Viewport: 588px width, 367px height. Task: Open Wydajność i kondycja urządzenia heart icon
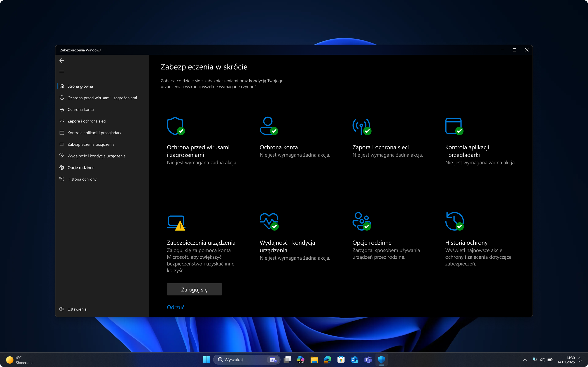(269, 221)
